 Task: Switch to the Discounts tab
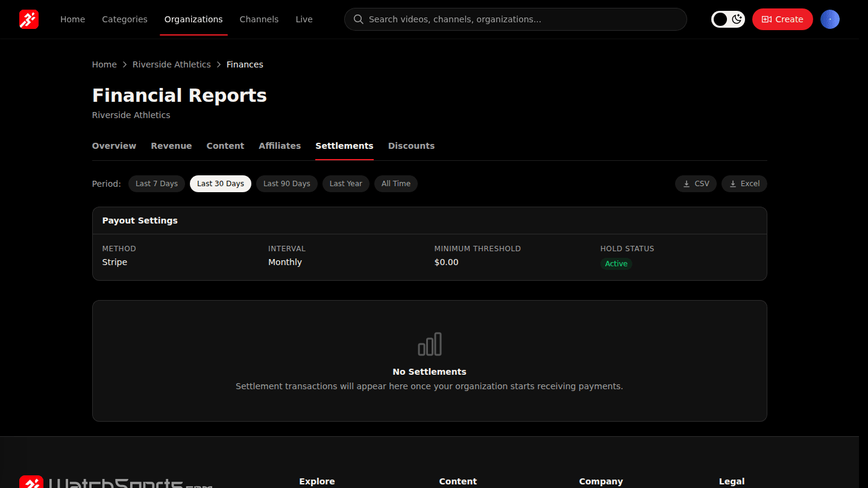point(411,146)
